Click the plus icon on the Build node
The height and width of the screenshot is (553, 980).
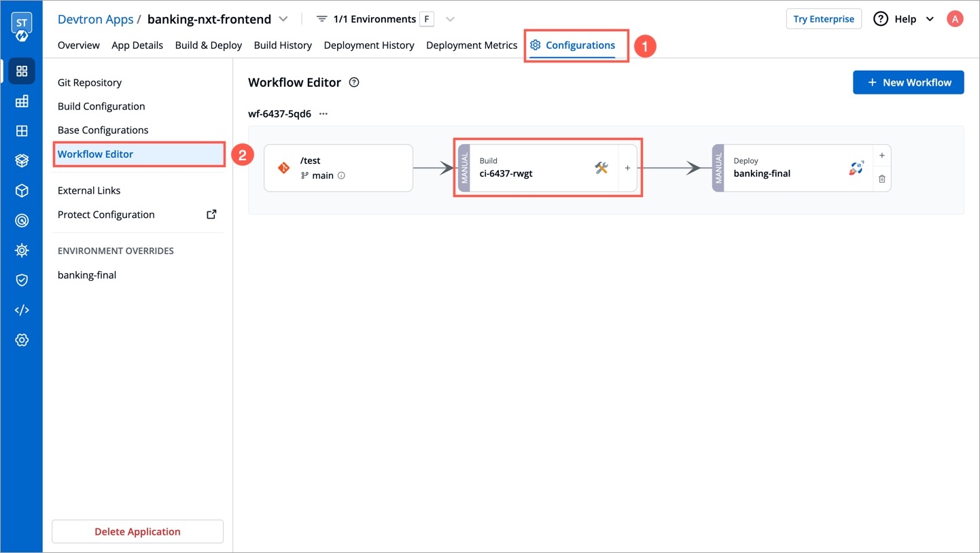pyautogui.click(x=627, y=168)
